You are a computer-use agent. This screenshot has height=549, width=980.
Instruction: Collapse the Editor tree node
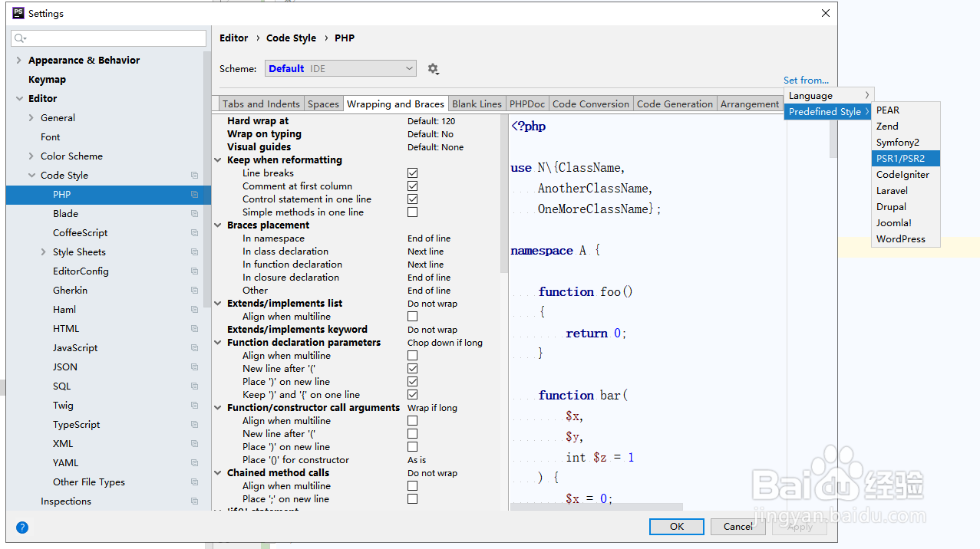[x=18, y=99]
